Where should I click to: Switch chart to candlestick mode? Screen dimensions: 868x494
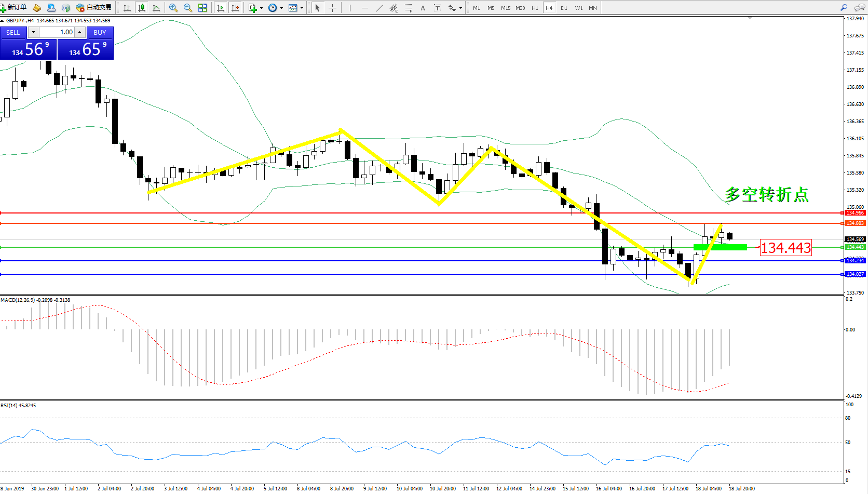coord(141,8)
